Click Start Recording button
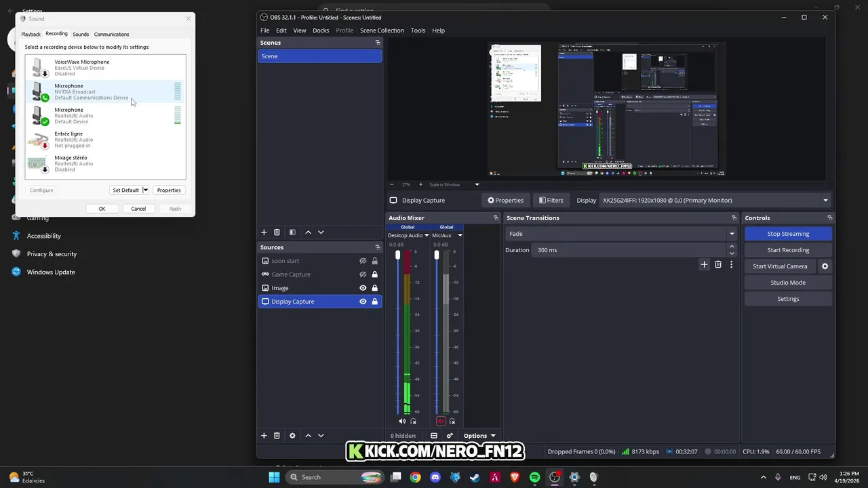868x488 pixels. (x=788, y=250)
